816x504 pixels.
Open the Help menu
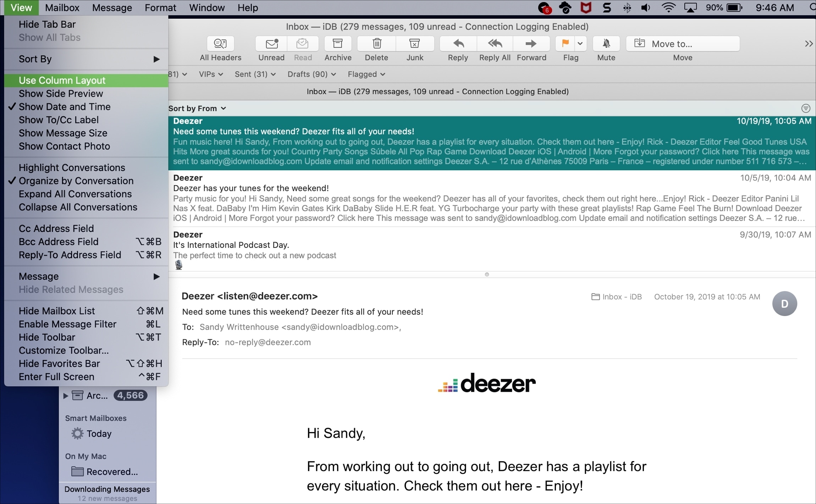point(248,7)
